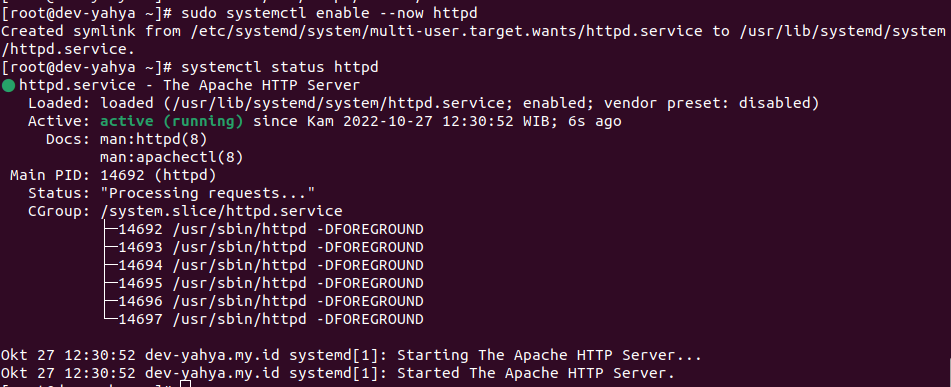Viewport: 951px width, 387px height.
Task: Click the man:apachectl(8) docs reference
Action: tap(172, 158)
